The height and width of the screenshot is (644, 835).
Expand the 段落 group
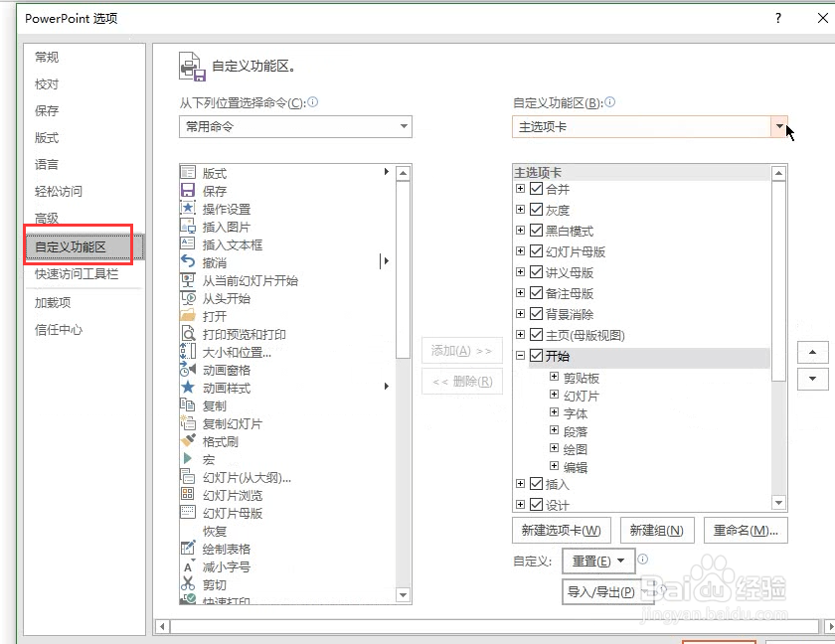point(554,430)
